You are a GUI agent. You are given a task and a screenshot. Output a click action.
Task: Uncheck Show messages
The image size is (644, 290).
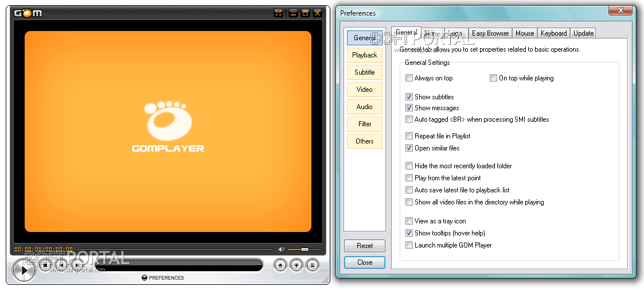[409, 108]
